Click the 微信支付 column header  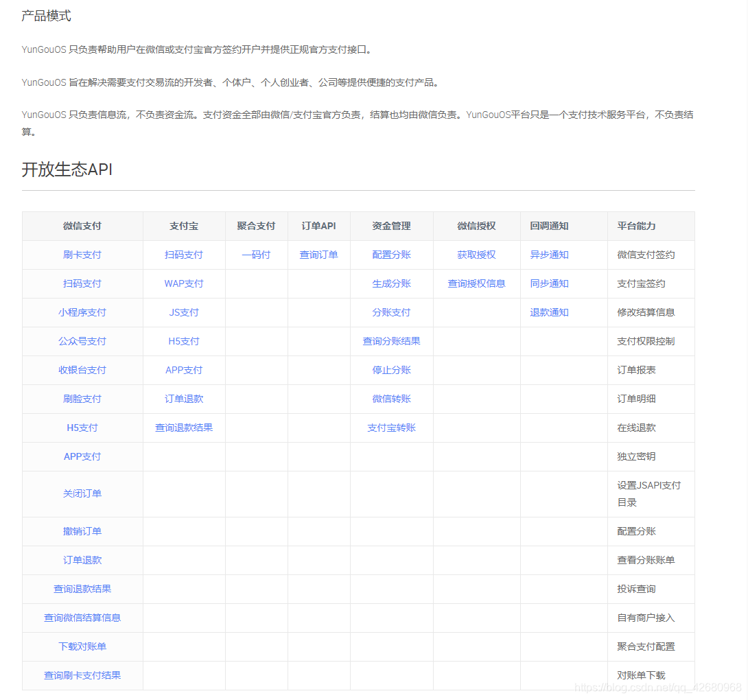click(x=82, y=226)
